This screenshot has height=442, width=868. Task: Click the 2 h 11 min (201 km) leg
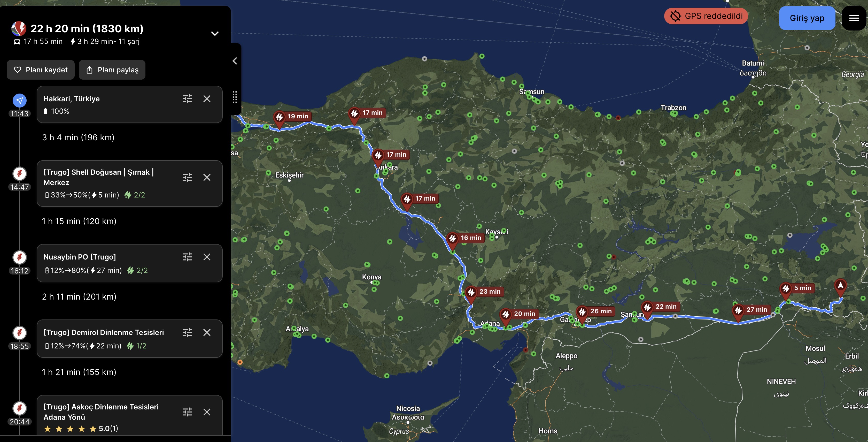[79, 297]
